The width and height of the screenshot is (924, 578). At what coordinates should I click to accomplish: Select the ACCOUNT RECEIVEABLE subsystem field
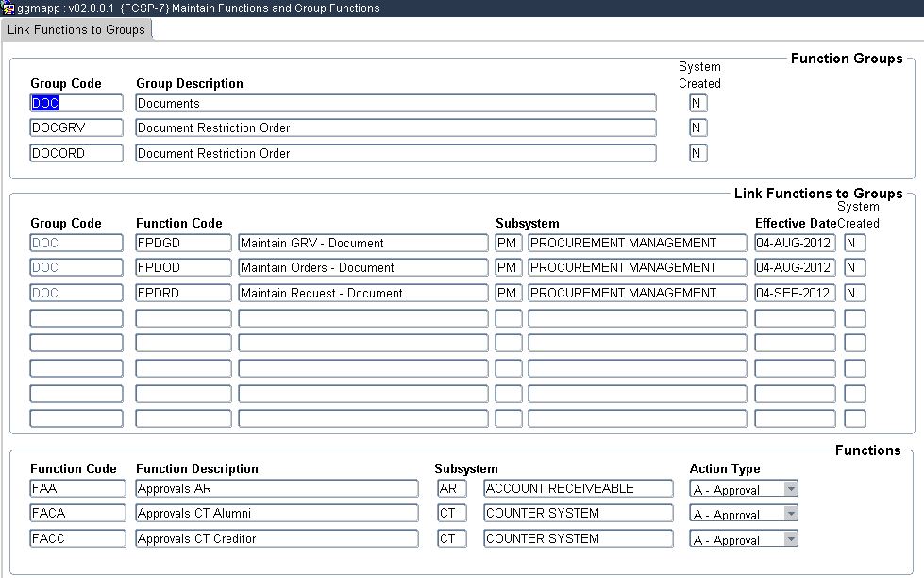point(578,488)
